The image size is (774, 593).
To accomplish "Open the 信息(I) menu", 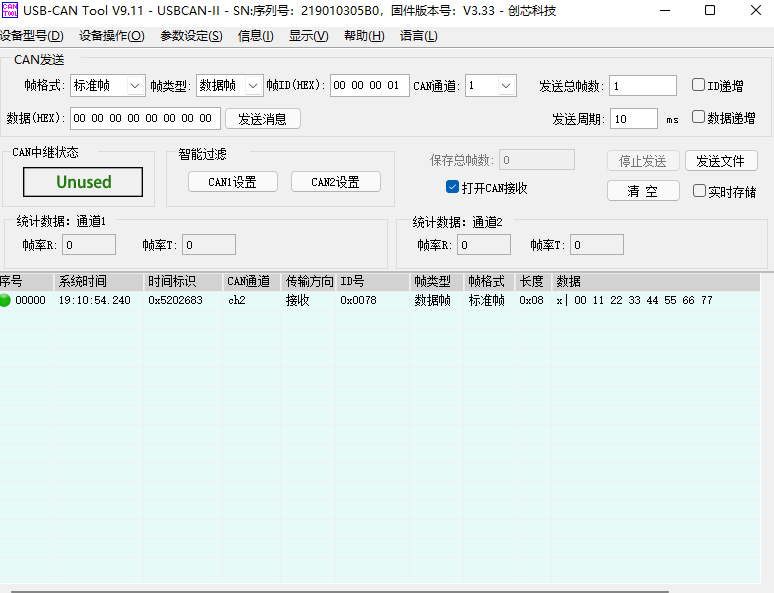I will pyautogui.click(x=256, y=36).
